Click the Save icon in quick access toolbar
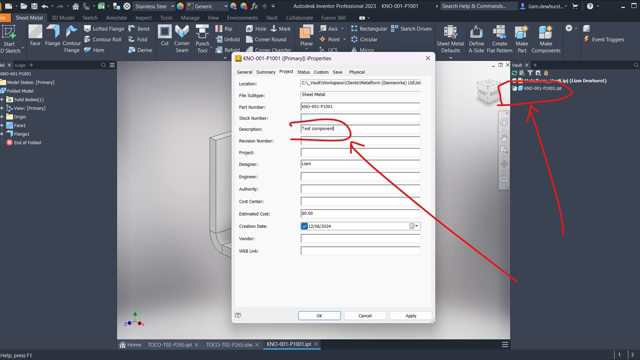This screenshot has width=640, height=360. (x=34, y=6)
